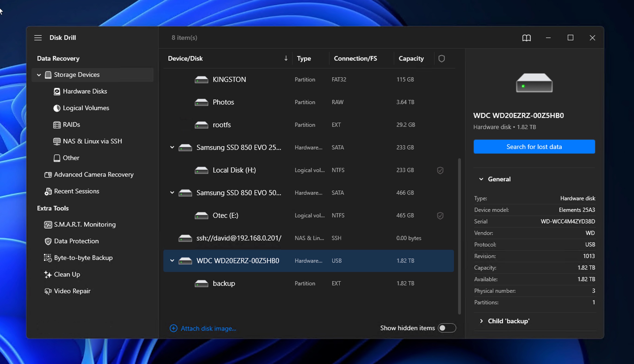Select the KINGSTON partition name
The width and height of the screenshot is (634, 364).
pyautogui.click(x=229, y=80)
